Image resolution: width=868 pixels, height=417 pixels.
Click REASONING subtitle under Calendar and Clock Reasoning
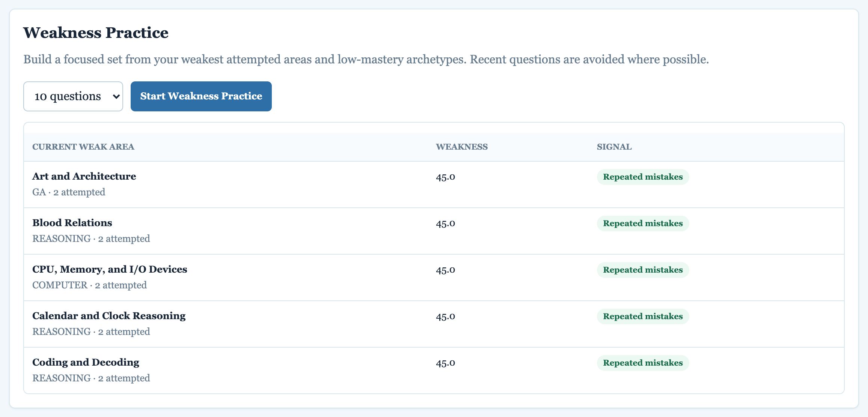pyautogui.click(x=91, y=331)
